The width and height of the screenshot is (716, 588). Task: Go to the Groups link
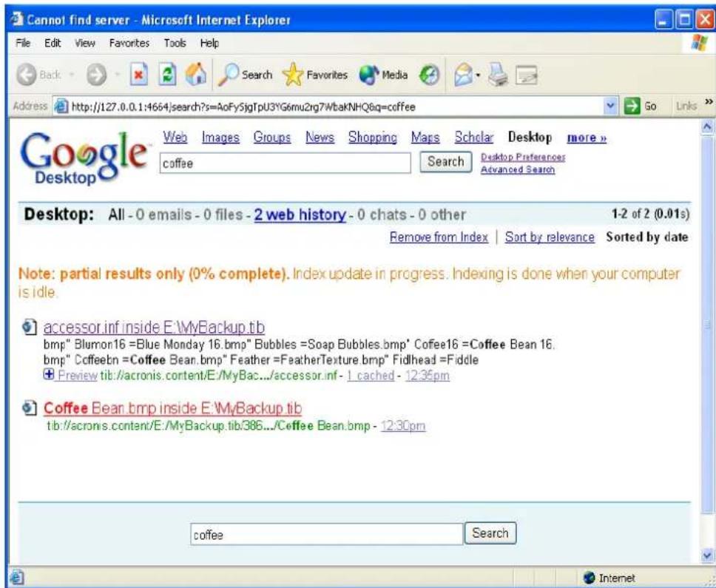[x=272, y=138]
